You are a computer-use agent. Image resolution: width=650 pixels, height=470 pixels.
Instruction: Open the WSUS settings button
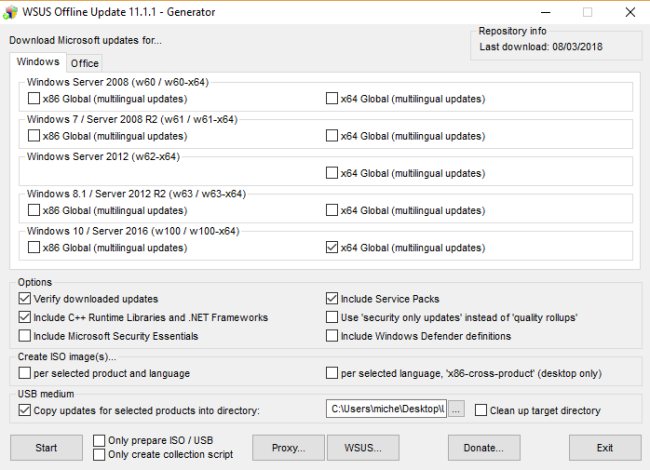tap(363, 448)
